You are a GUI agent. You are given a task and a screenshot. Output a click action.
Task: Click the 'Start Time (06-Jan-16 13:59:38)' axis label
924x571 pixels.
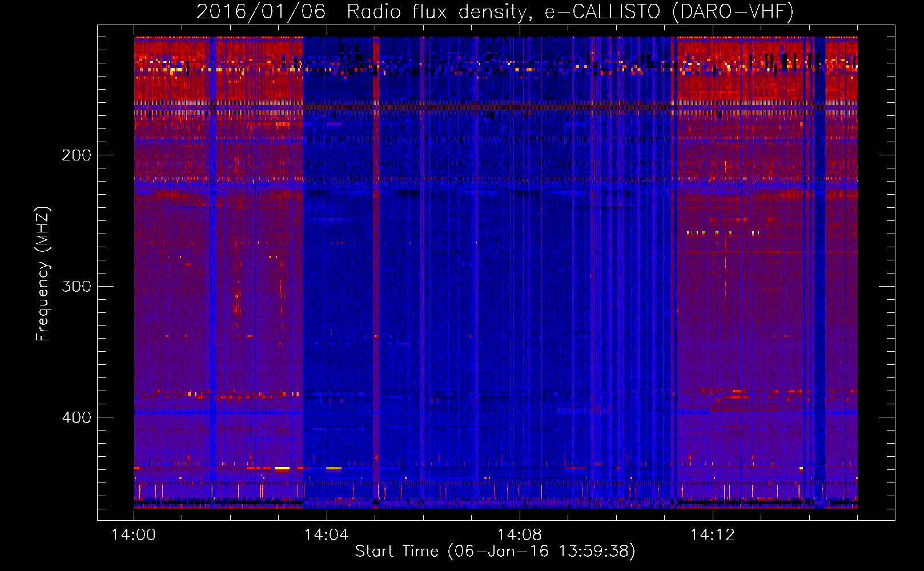click(495, 552)
